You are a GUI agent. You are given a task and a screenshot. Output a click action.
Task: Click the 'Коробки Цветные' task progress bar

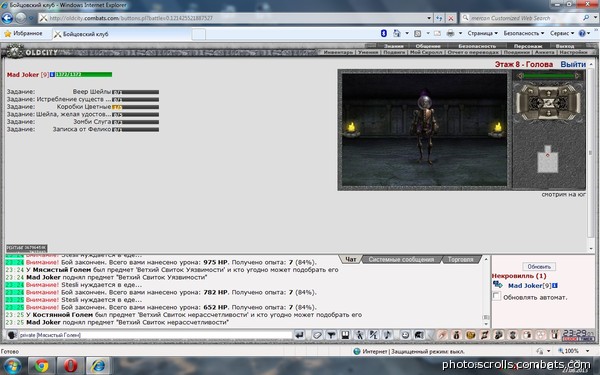tap(135, 107)
